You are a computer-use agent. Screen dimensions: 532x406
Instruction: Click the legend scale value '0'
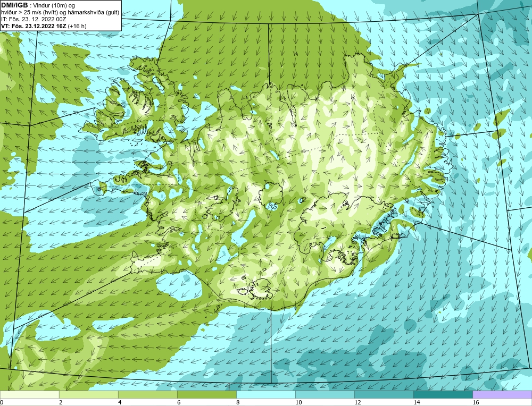pos(2,402)
